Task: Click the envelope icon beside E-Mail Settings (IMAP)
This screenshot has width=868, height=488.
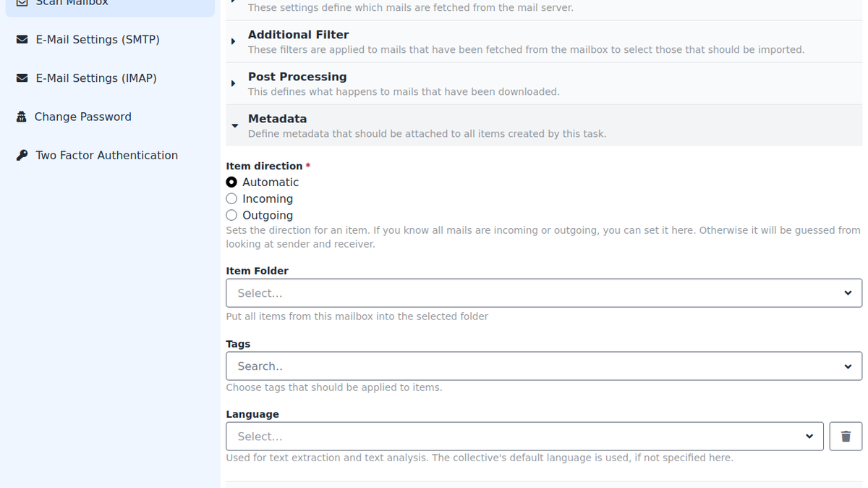Action: pos(22,77)
